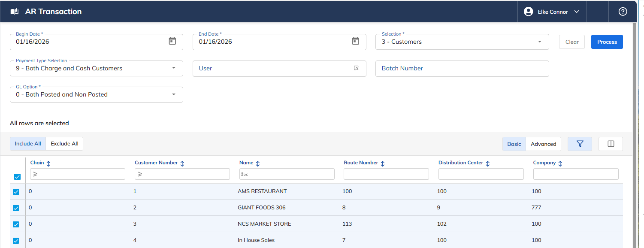The height and width of the screenshot is (248, 644).
Task: Uncheck the select-all header checkbox
Action: click(17, 176)
